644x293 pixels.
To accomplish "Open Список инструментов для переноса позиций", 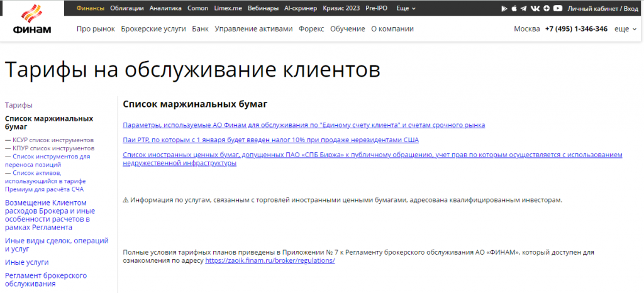I will pos(48,160).
